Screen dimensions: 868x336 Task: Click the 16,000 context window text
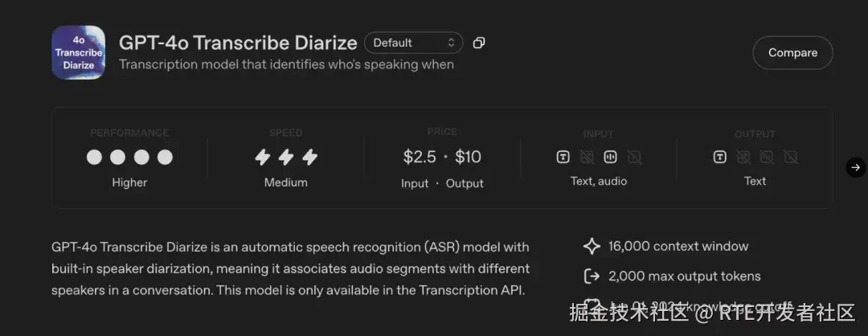click(678, 247)
